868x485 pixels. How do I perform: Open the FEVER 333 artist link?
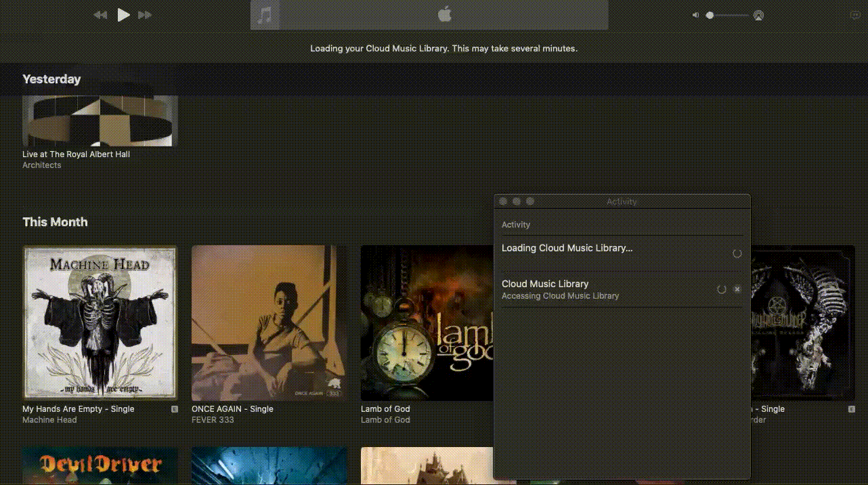(x=213, y=420)
